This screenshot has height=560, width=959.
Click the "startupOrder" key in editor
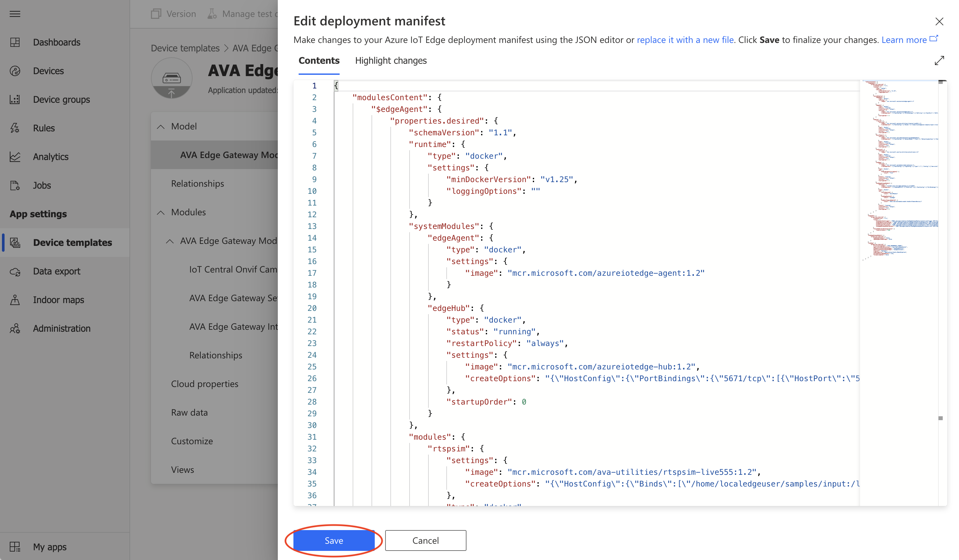[x=479, y=402]
